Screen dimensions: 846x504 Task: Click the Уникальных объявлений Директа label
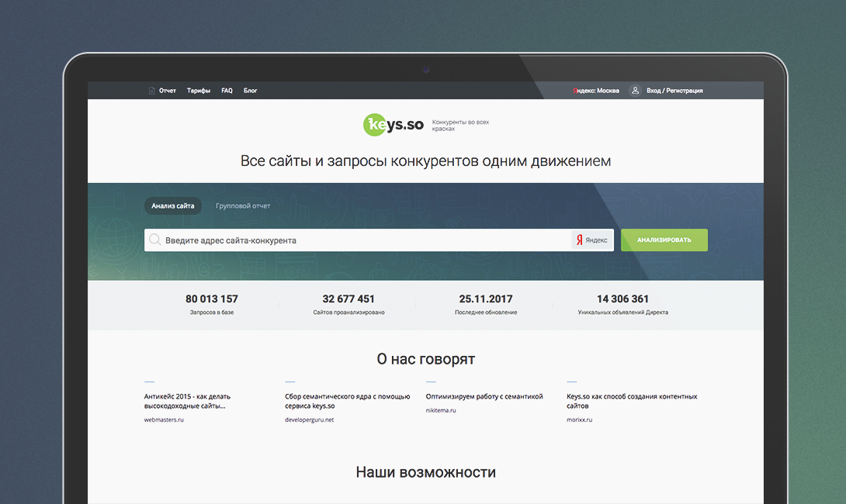tap(622, 312)
